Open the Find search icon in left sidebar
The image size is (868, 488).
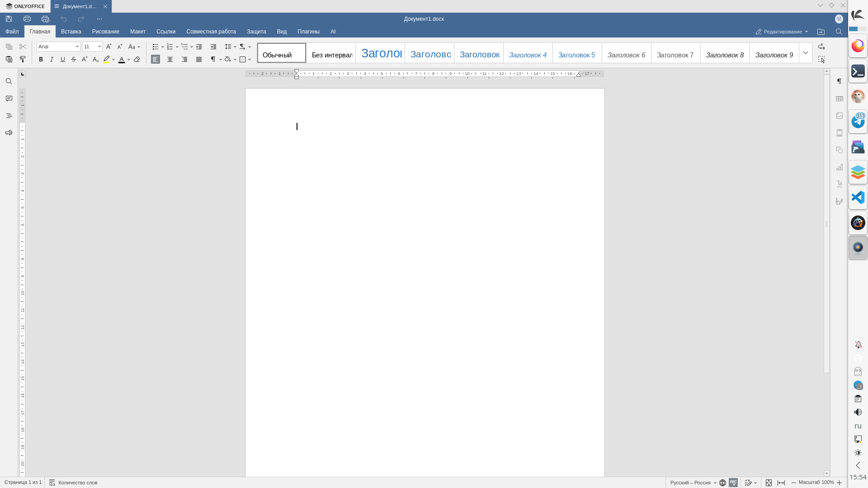(9, 82)
